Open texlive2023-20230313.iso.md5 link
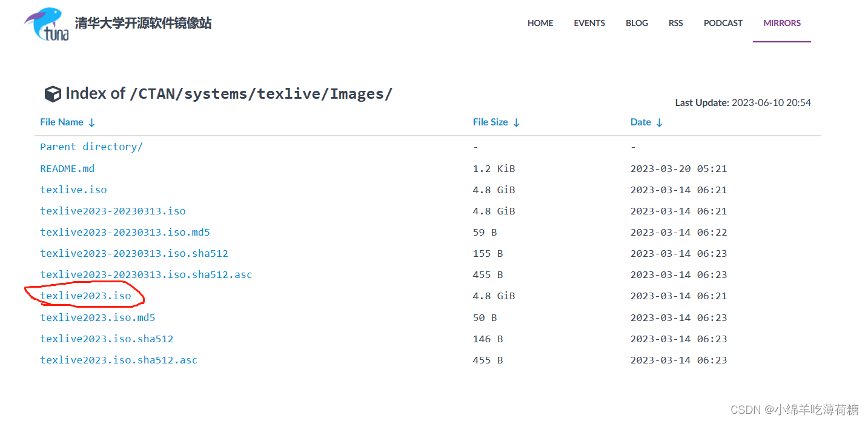 point(125,232)
